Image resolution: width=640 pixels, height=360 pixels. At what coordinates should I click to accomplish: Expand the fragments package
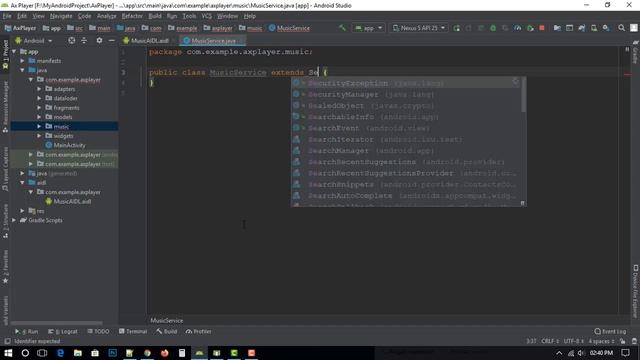tap(40, 108)
